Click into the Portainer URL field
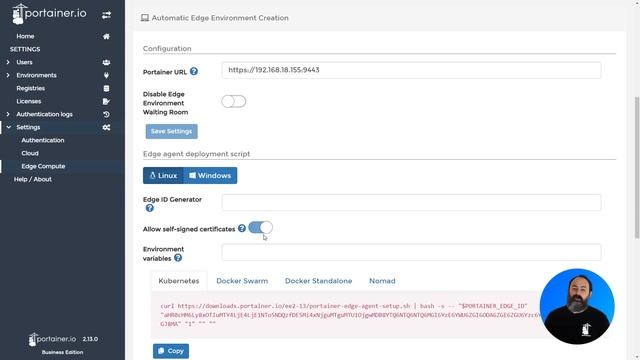Viewport: 640px width, 360px height. point(411,70)
